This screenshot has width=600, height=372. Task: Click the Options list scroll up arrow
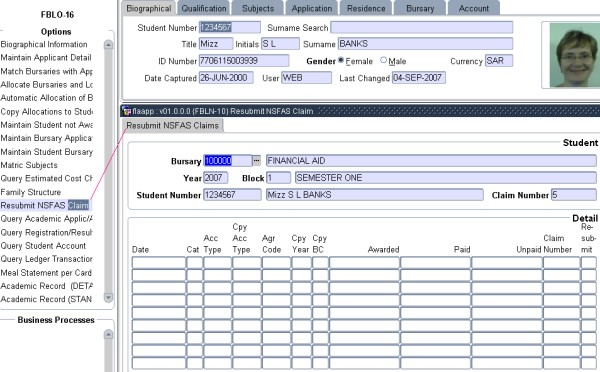coord(108,45)
